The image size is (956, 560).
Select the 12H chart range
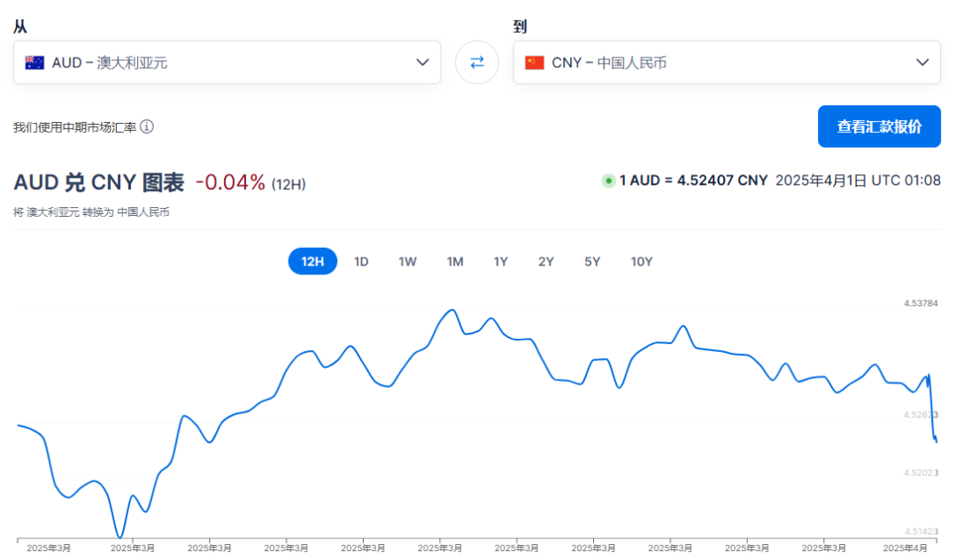tap(312, 261)
